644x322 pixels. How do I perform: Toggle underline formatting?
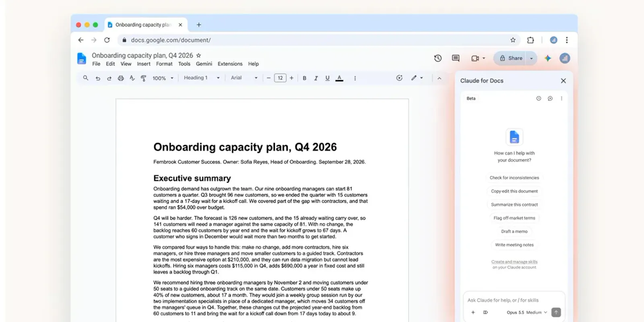[x=327, y=78]
